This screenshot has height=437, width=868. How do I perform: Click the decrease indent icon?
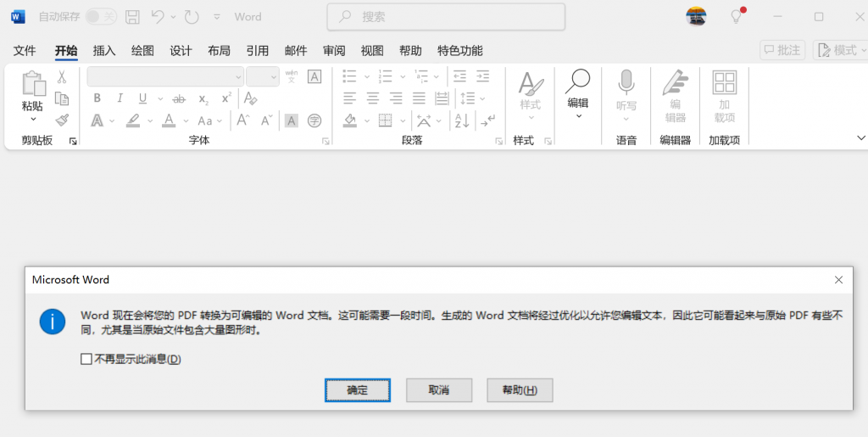click(x=459, y=76)
